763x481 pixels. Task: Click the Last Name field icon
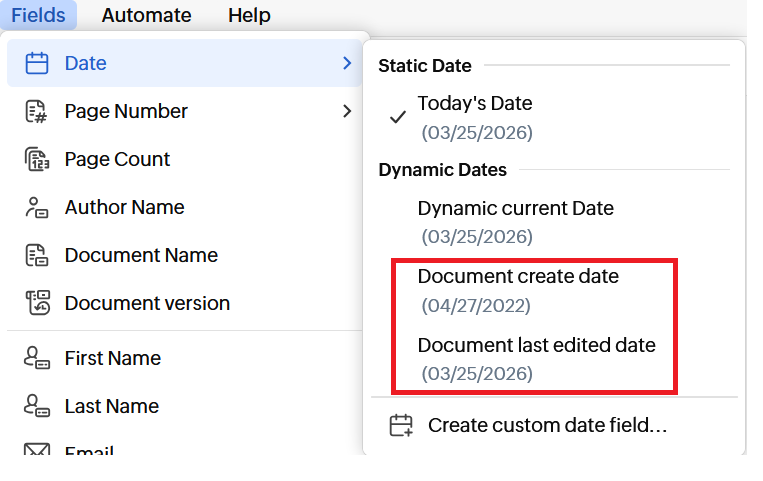click(x=37, y=406)
